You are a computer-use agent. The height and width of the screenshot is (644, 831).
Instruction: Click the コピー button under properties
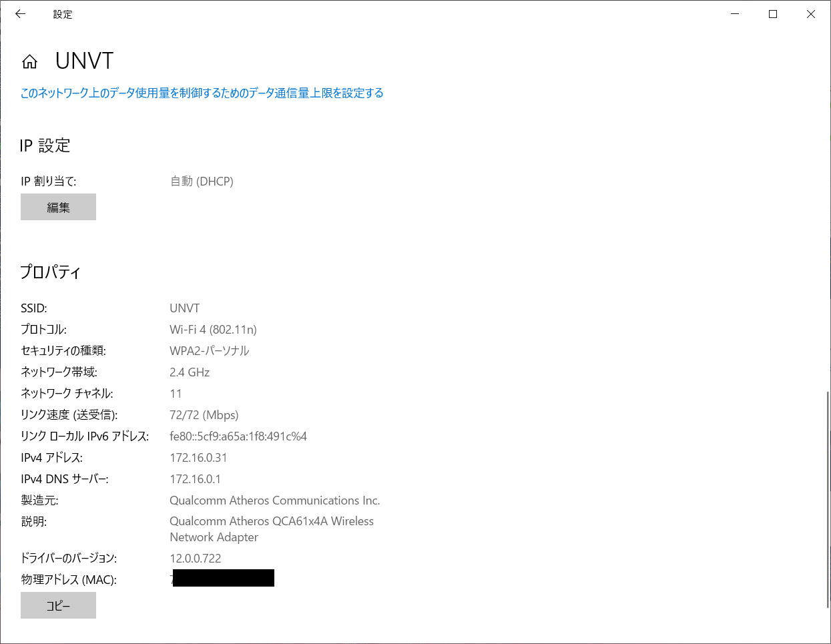58,605
